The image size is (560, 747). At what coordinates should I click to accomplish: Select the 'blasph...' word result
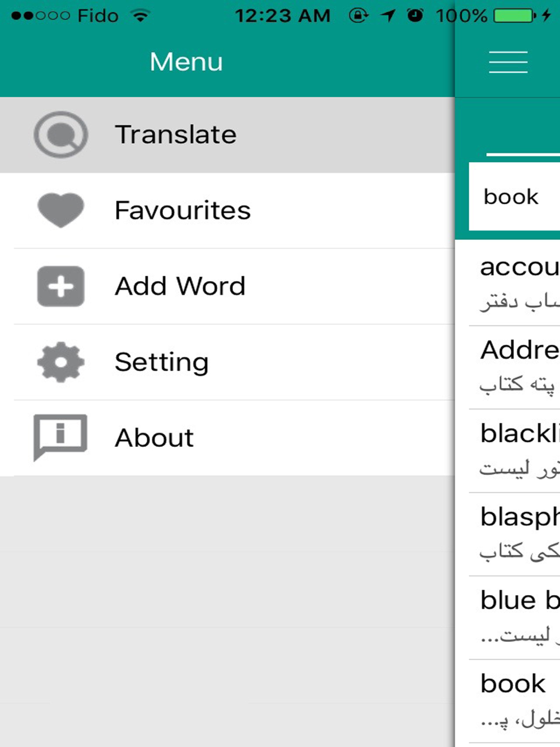[x=514, y=534]
